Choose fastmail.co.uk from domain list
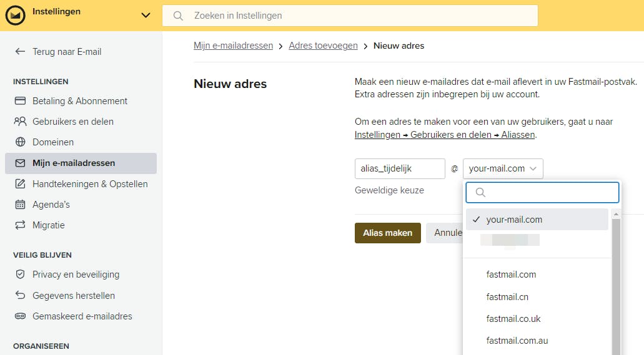644x355 pixels. [513, 319]
